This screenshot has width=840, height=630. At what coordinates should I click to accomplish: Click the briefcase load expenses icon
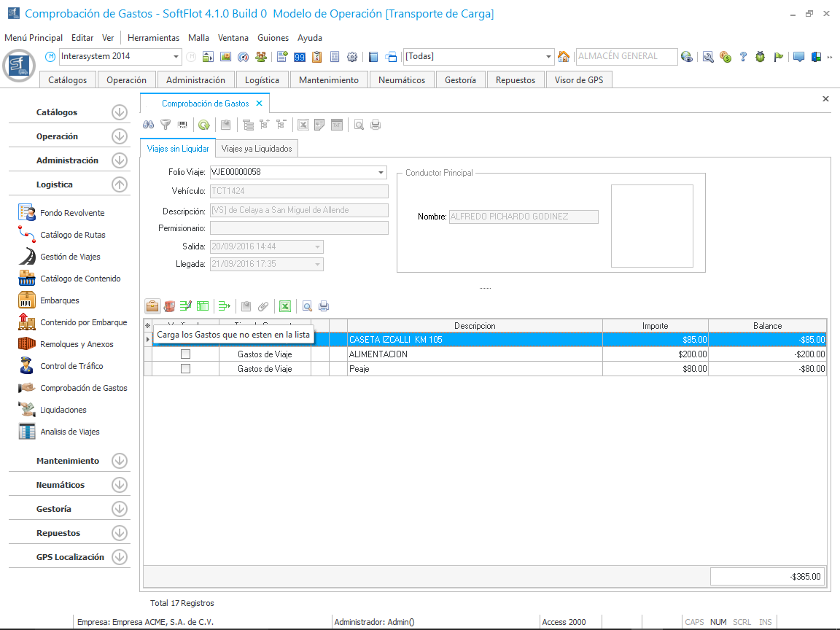coord(152,306)
